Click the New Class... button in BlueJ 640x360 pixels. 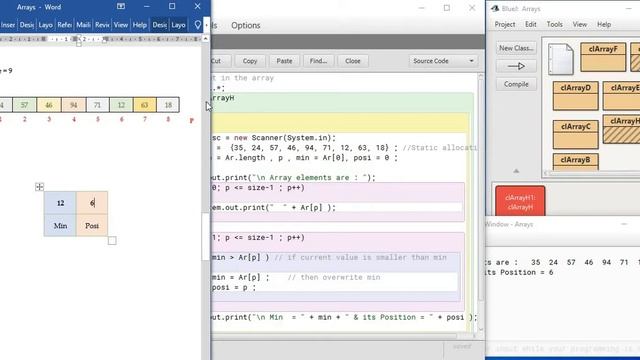[x=516, y=48]
